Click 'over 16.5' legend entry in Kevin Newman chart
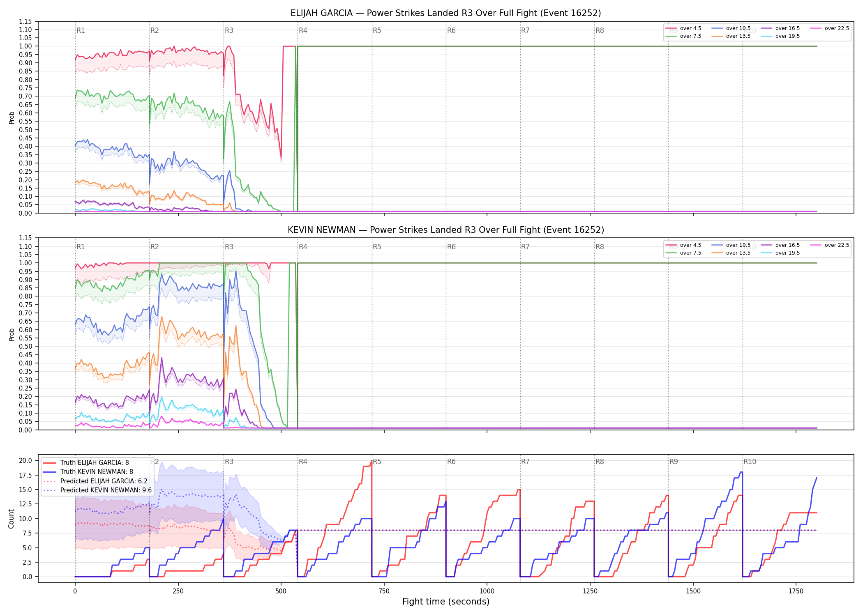The image size is (863, 616). (x=780, y=245)
